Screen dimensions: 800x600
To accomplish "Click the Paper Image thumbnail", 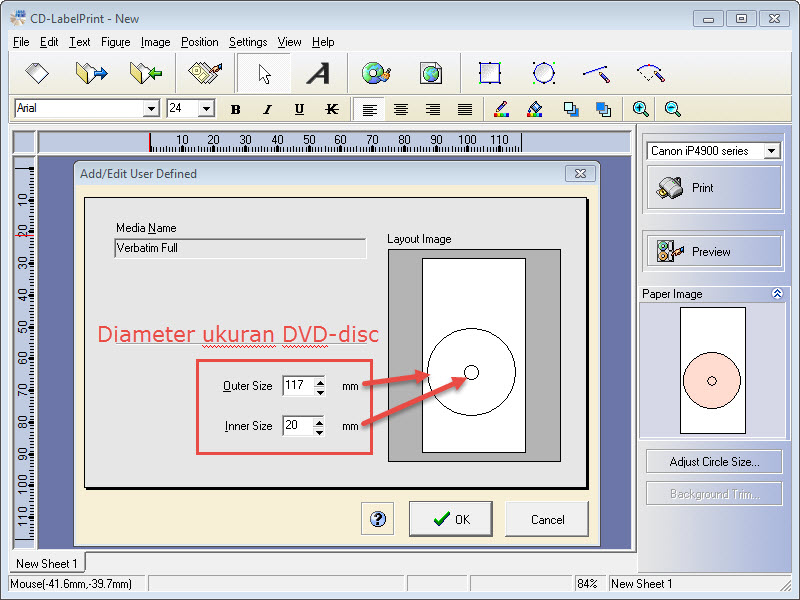I will coord(712,370).
